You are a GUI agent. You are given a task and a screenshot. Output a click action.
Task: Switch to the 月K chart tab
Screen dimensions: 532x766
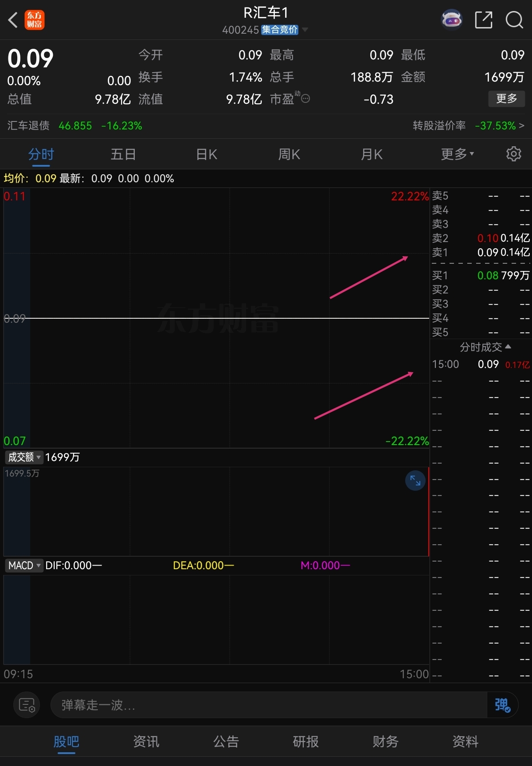tap(372, 154)
